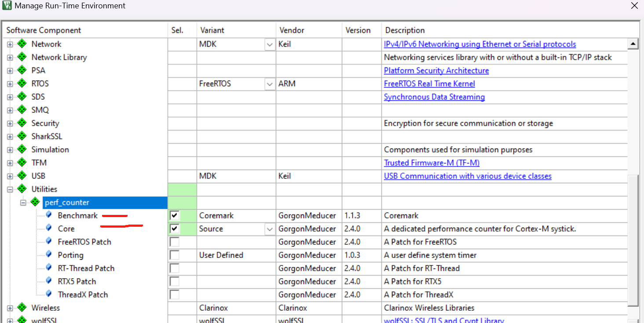This screenshot has width=644, height=323.
Task: Click the blue component icon beside RT-Thread Patch
Action: coord(49,268)
